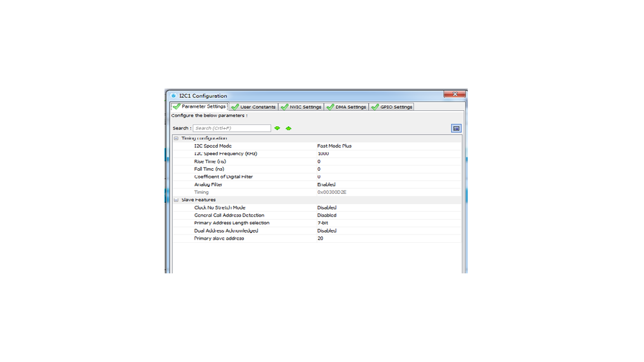This screenshot has width=644, height=362.
Task: Select the Fall Time value 0
Action: (318, 169)
